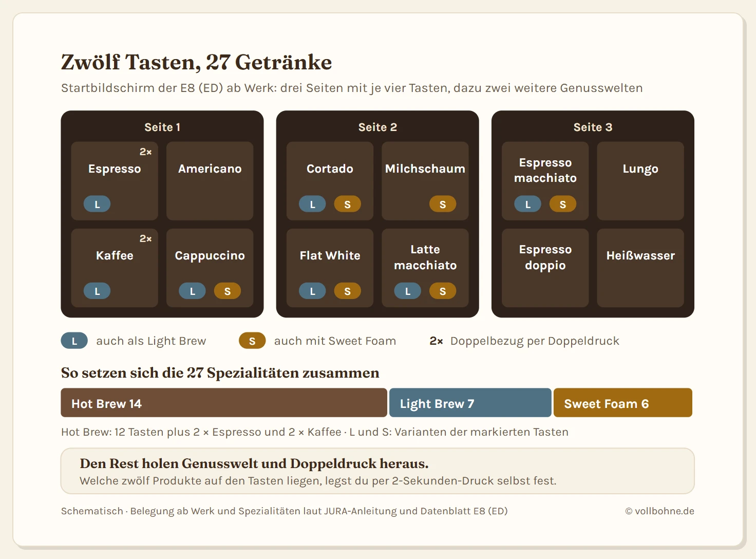The width and height of the screenshot is (756, 559).
Task: Click the L badge on Cappuccino tile
Action: pos(192,291)
